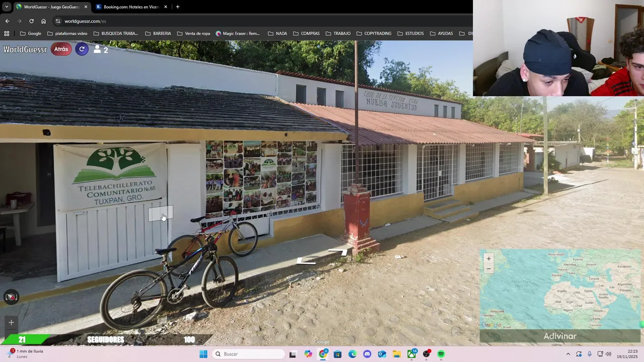
Task: Click the browser forward arrow
Action: [x=19, y=21]
